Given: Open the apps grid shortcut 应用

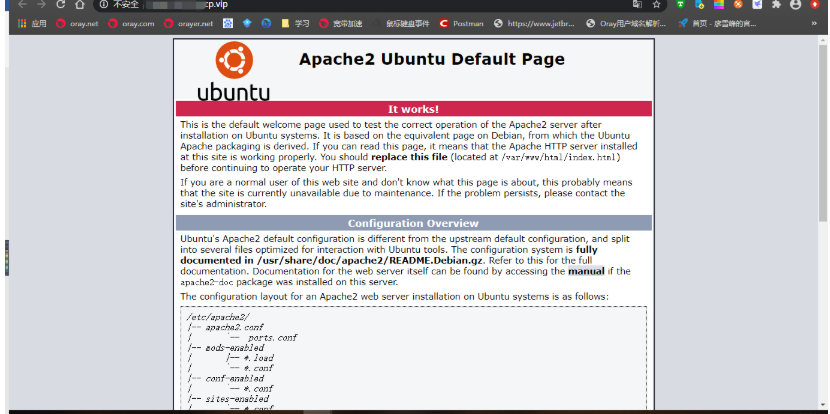Looking at the screenshot, I should [x=32, y=23].
